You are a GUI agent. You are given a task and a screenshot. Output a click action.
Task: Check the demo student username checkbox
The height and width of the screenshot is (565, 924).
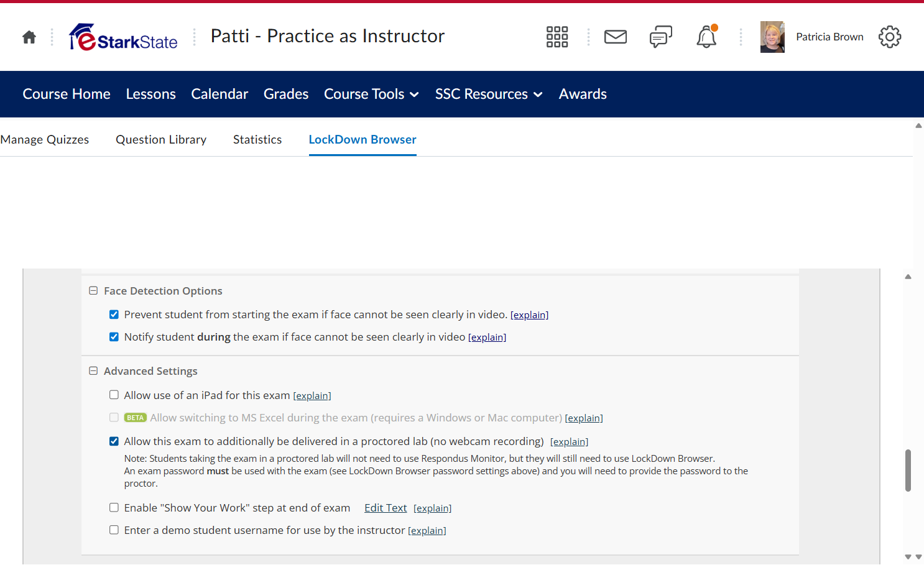tap(114, 530)
